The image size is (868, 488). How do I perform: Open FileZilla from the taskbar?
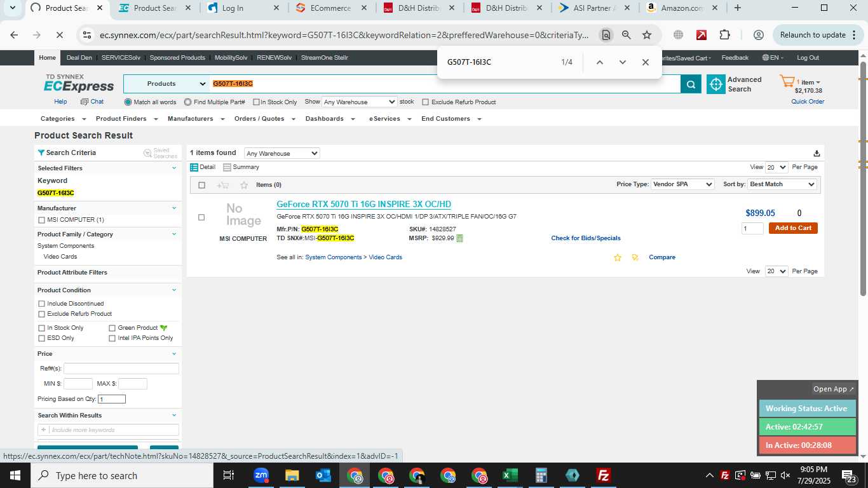603,475
